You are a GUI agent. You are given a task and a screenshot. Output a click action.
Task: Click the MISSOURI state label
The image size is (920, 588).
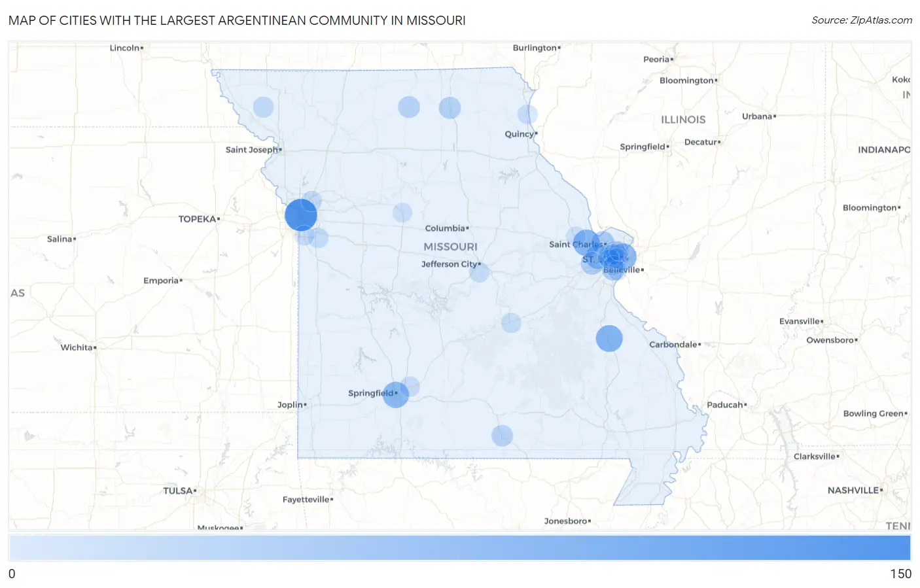click(x=450, y=247)
